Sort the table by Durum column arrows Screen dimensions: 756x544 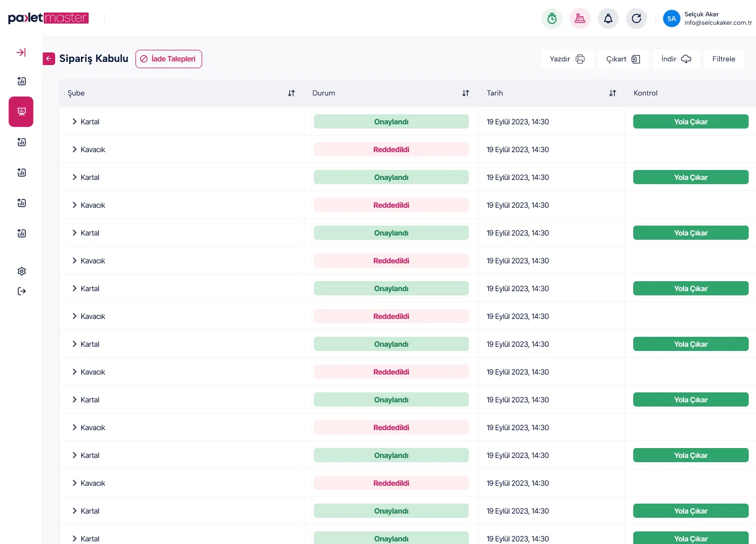tap(466, 93)
